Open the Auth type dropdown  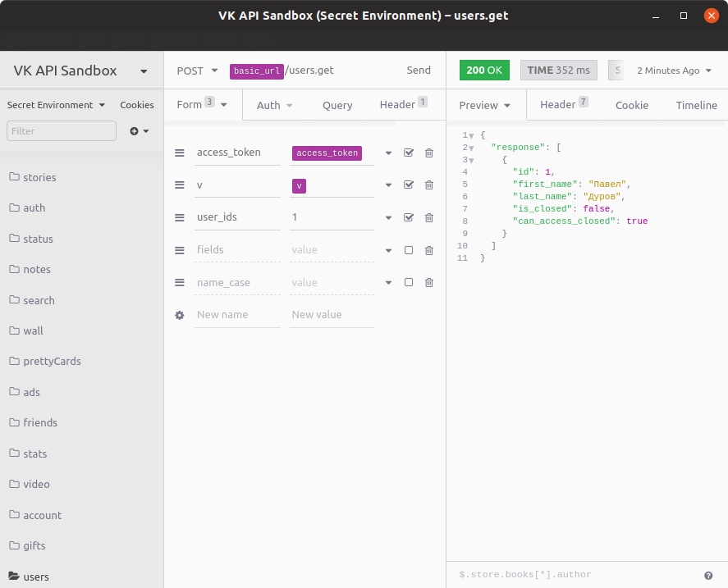[274, 105]
